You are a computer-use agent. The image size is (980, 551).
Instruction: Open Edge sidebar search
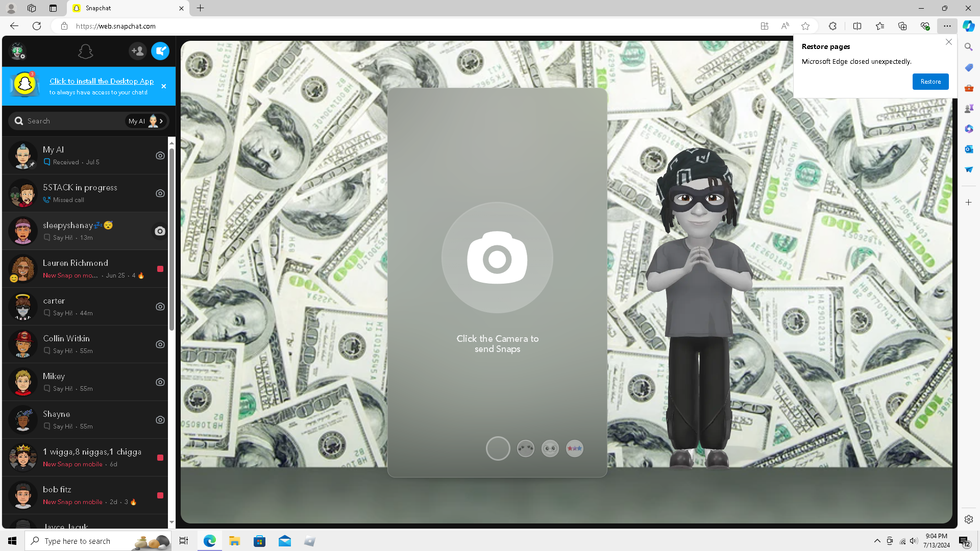[x=969, y=47]
